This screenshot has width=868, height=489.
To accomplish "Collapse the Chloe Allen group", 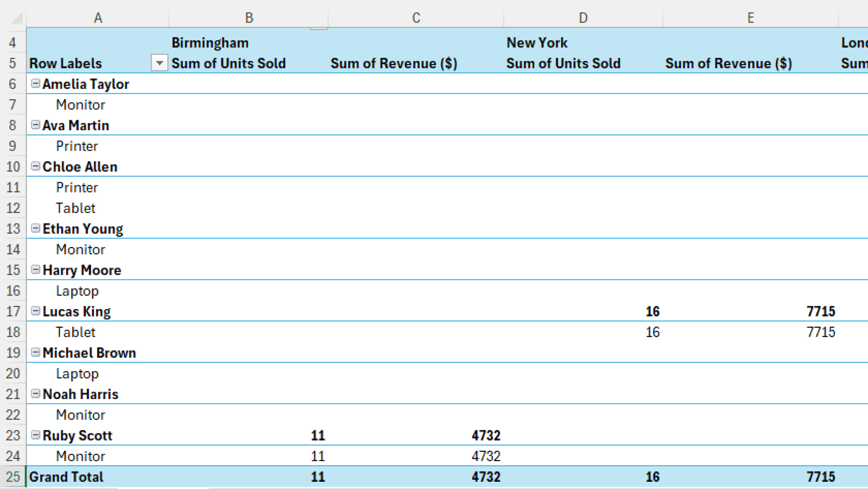I will pos(36,166).
